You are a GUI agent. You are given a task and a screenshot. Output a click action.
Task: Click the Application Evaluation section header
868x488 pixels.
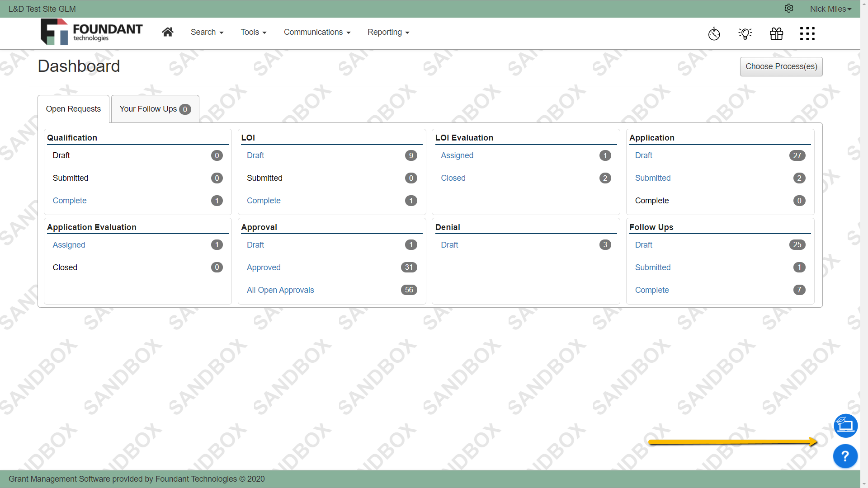[x=92, y=227]
